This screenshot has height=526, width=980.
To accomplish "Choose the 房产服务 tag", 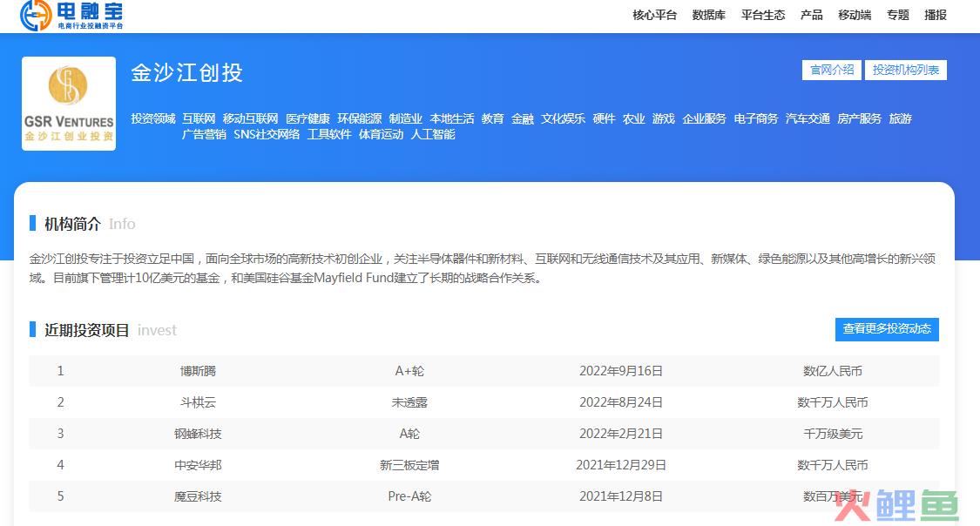I will pyautogui.click(x=860, y=118).
